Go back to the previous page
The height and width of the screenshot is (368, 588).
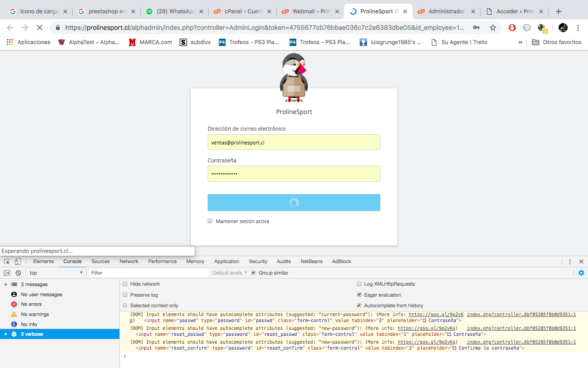[x=10, y=28]
